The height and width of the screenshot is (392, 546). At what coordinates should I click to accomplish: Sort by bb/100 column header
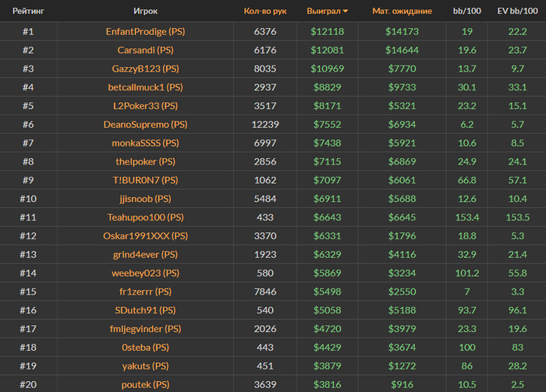pos(467,12)
